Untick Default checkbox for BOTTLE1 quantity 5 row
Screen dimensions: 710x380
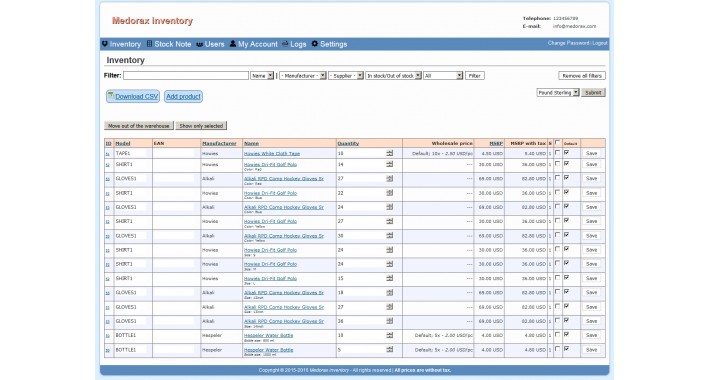tap(566, 349)
